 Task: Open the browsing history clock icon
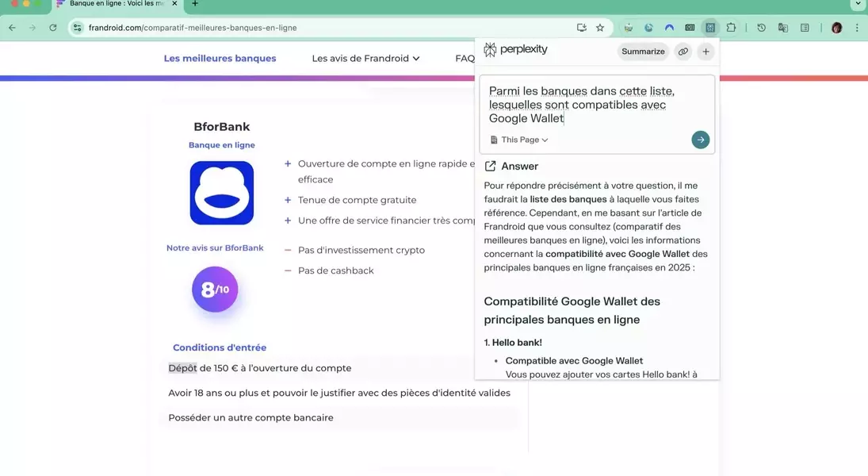762,28
